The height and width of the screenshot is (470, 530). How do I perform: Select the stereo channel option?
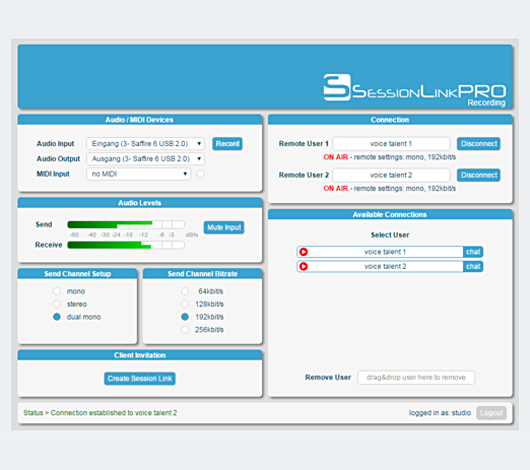pyautogui.click(x=57, y=304)
